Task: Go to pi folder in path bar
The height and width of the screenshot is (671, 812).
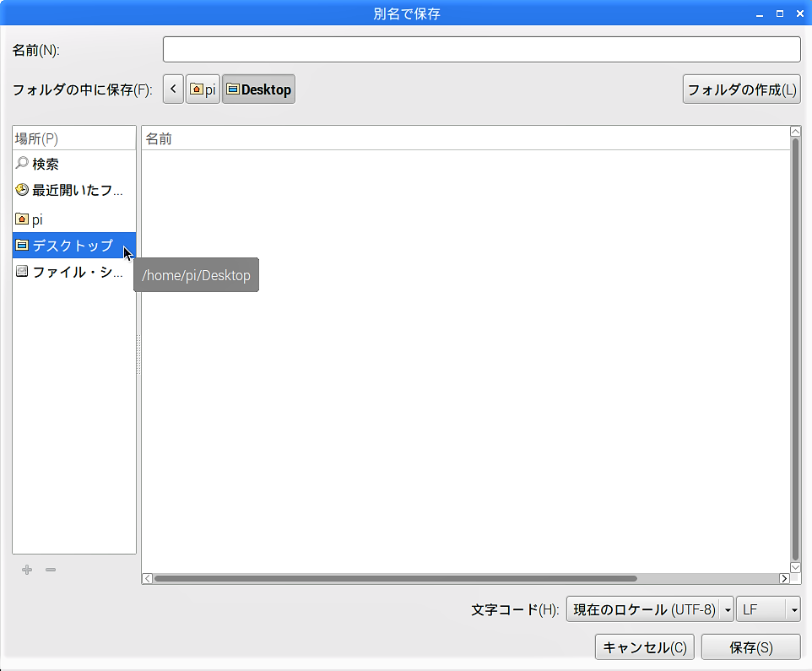Action: click(x=203, y=89)
